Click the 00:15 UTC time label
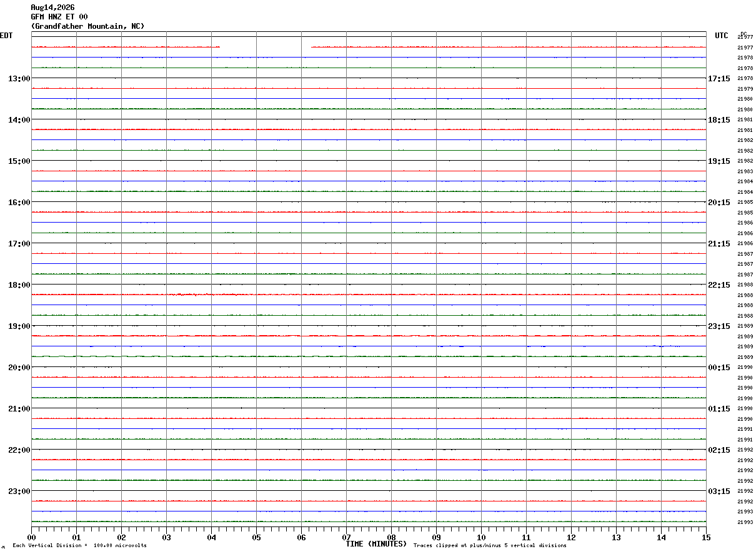This screenshot has width=756, height=554. point(719,368)
